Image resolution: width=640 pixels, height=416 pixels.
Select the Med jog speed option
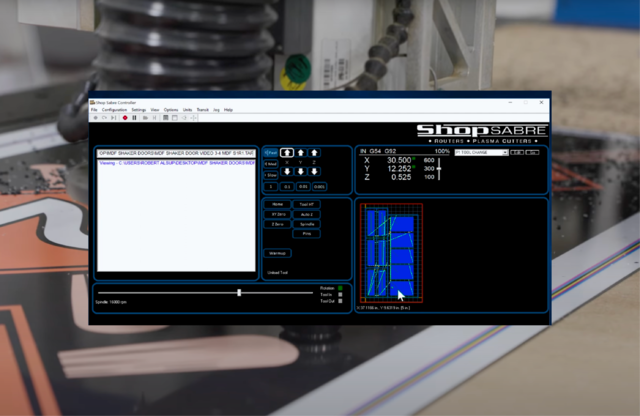click(270, 163)
